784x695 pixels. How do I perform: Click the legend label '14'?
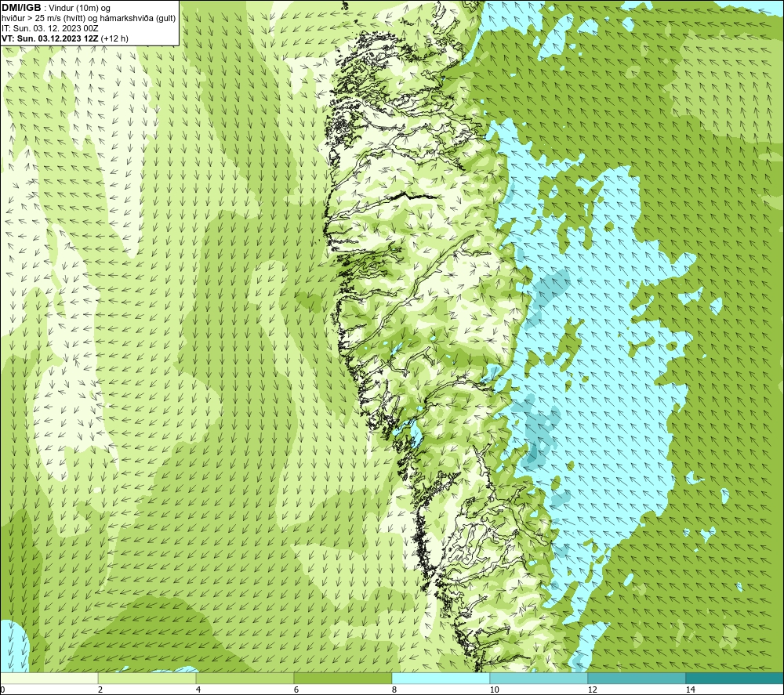point(690,690)
